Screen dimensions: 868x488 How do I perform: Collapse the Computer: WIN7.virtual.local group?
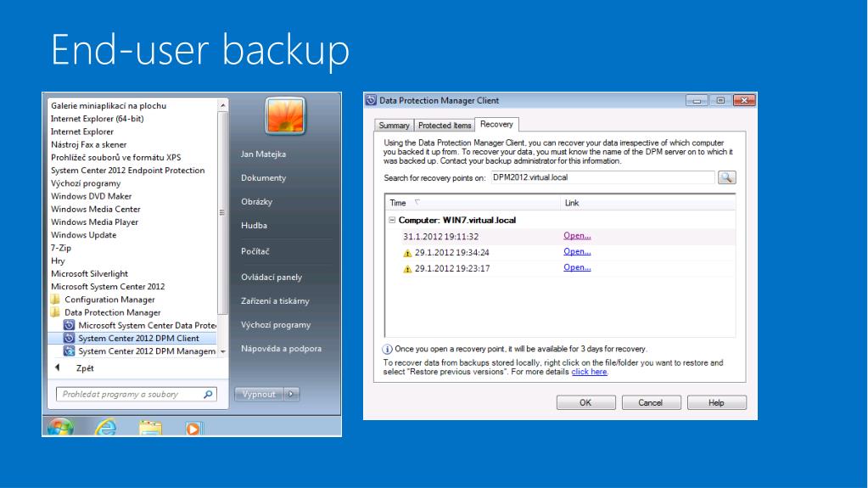pos(392,220)
